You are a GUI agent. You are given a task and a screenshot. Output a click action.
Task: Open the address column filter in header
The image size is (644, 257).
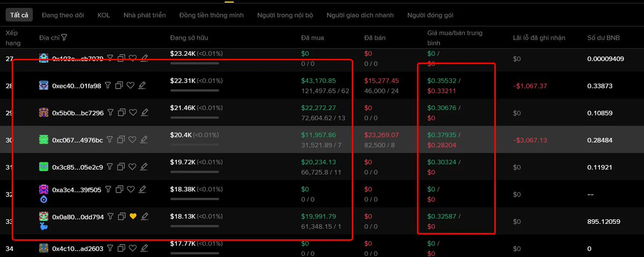64,38
